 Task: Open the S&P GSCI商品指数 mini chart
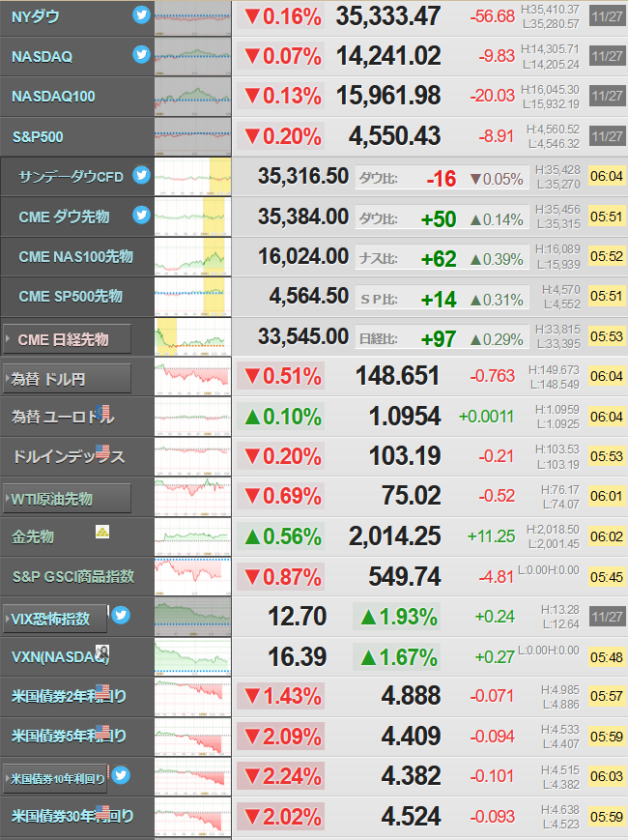192,576
